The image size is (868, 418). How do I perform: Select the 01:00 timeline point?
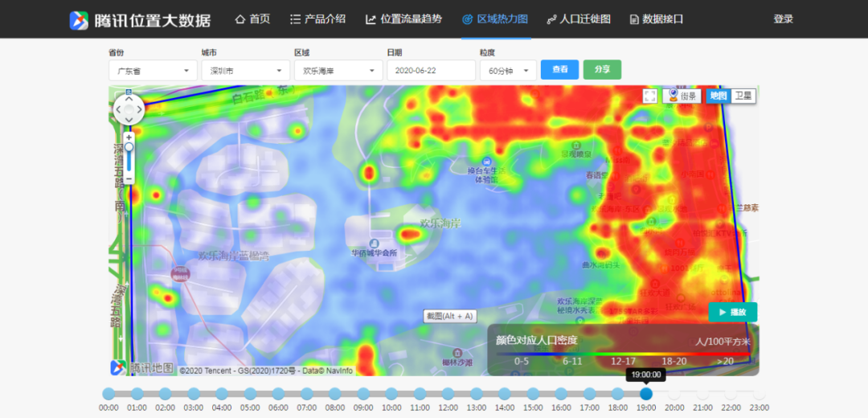(x=137, y=394)
